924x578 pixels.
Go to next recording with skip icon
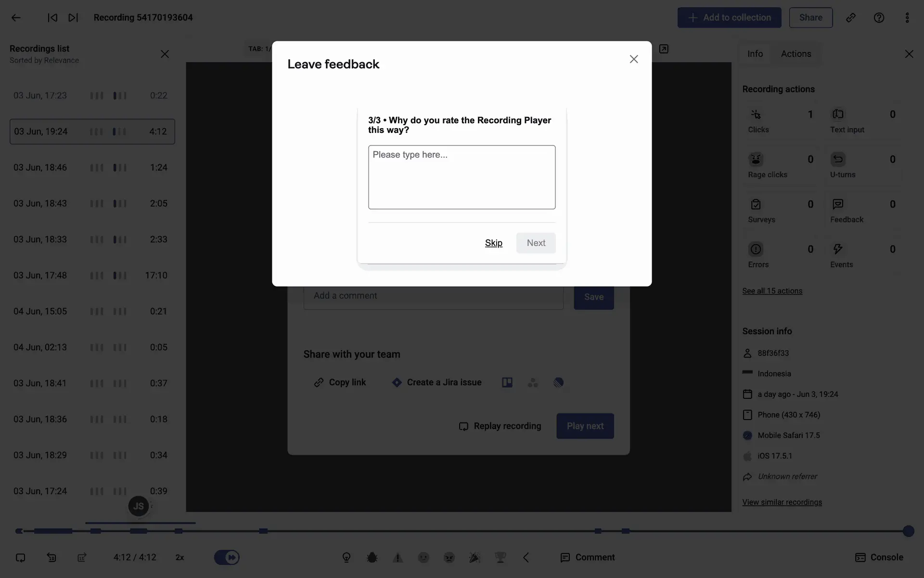(73, 18)
